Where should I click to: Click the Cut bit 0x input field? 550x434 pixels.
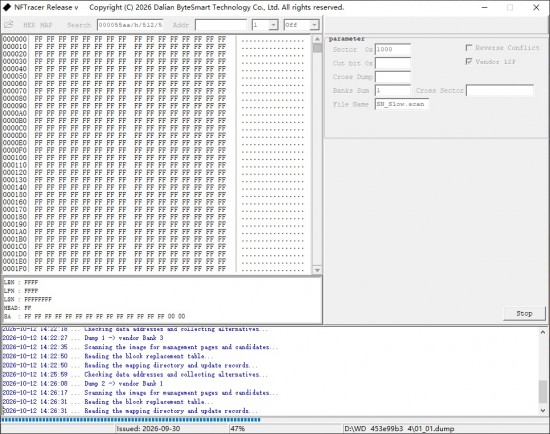(393, 63)
